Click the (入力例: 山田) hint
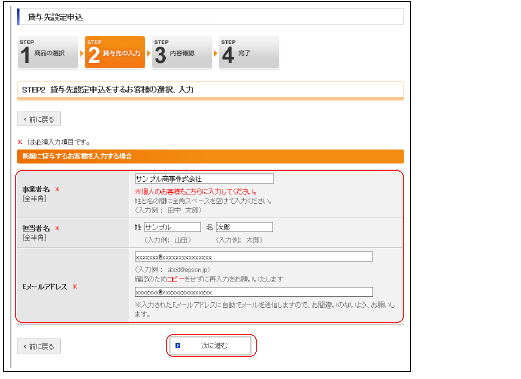Screen dimensions: 521x379 [168, 240]
